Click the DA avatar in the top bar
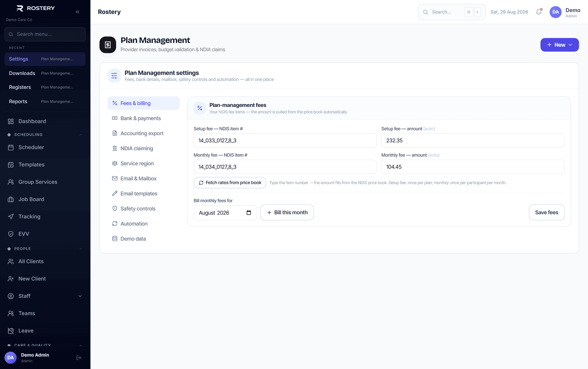Image resolution: width=588 pixels, height=369 pixels. point(556,12)
